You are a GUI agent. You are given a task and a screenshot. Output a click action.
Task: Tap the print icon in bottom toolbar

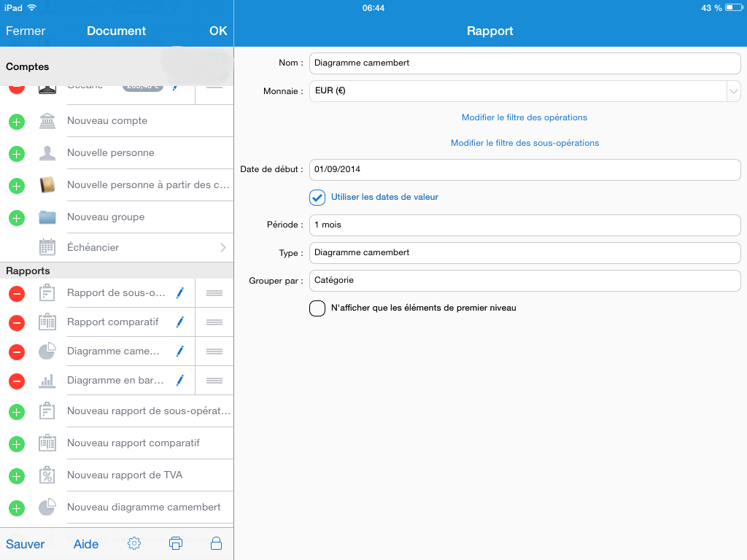click(x=175, y=543)
